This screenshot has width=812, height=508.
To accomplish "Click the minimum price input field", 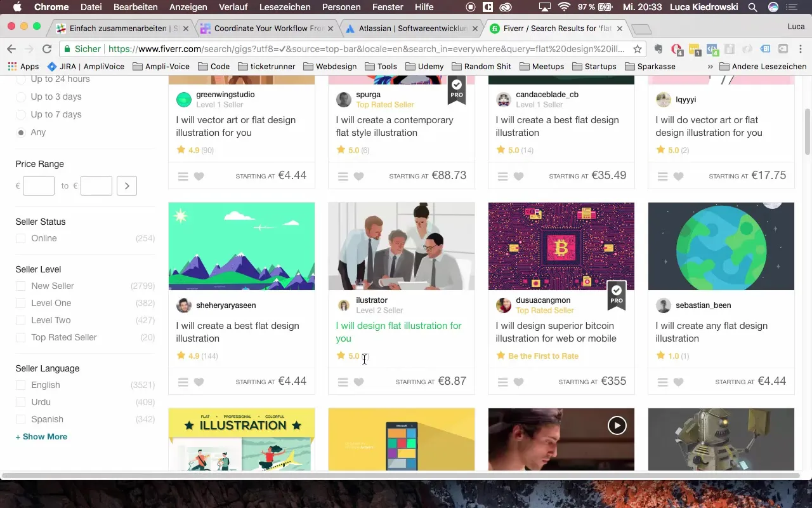I will 39,186.
